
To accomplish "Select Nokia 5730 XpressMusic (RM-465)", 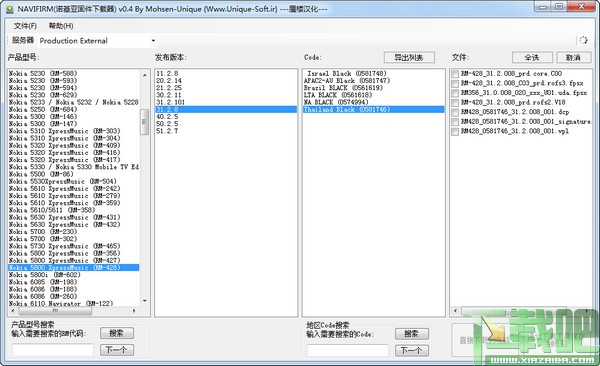I will 74,246.
